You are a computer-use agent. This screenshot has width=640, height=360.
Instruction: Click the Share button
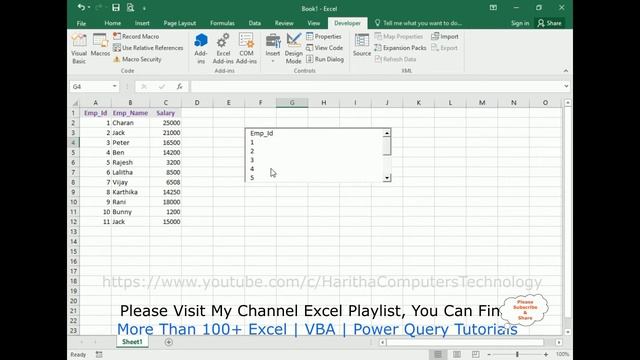[x=549, y=23]
